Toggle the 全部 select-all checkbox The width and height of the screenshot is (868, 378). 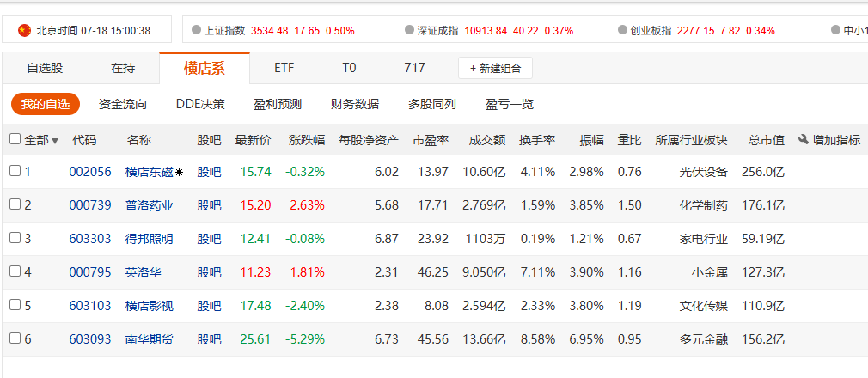coord(15,139)
